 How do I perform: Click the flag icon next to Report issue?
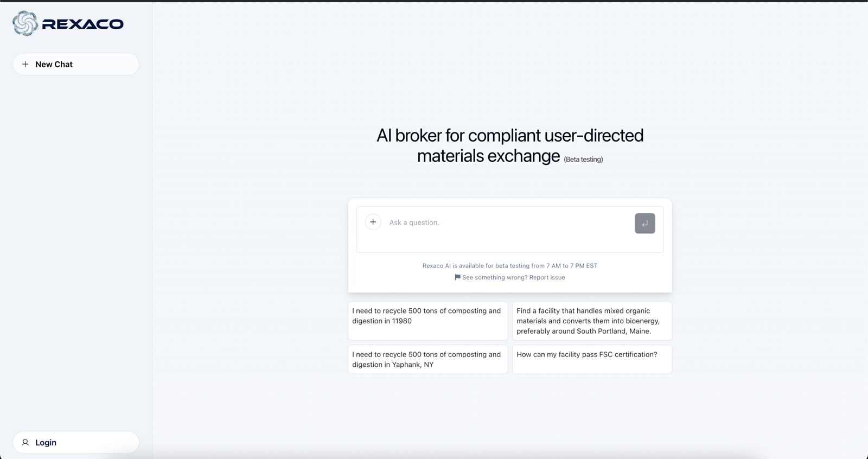pos(457,277)
